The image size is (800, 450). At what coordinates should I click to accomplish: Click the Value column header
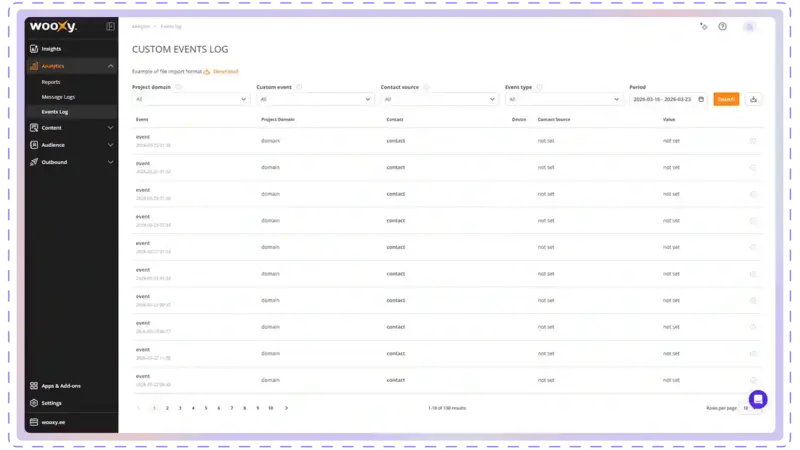tap(669, 119)
